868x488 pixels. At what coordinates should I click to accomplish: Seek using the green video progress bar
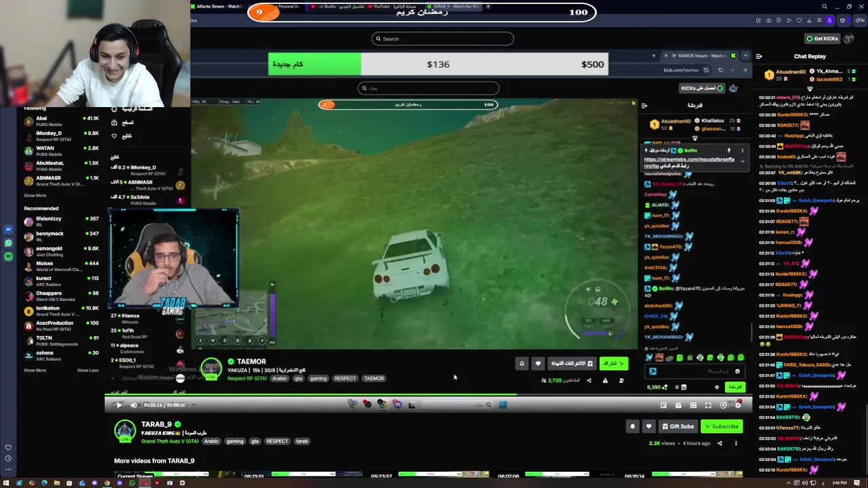pos(427,394)
